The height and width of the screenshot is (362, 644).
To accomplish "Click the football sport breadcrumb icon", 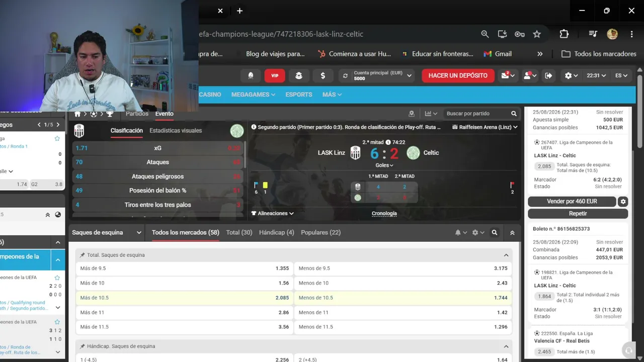I will (x=94, y=114).
